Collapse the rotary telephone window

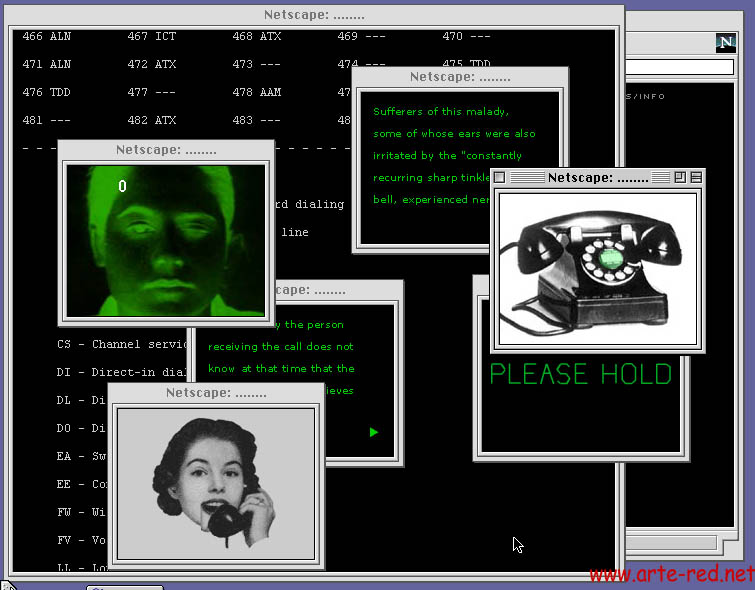click(696, 178)
